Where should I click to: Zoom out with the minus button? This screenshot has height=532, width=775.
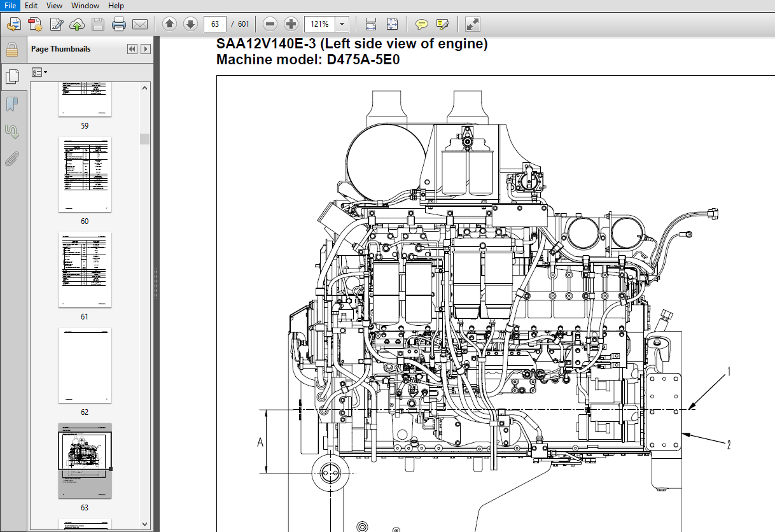[270, 24]
